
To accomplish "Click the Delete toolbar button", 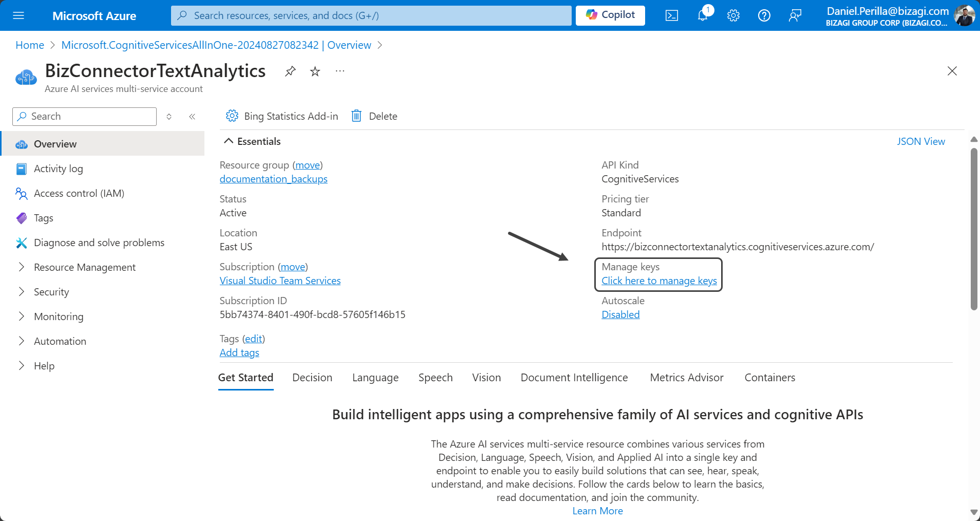I will click(x=374, y=116).
